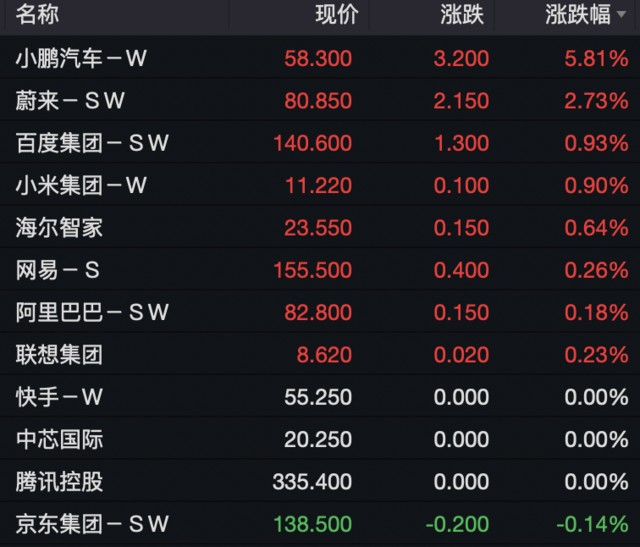Select the 小米集团-W row
The height and width of the screenshot is (547, 640).
point(81,185)
